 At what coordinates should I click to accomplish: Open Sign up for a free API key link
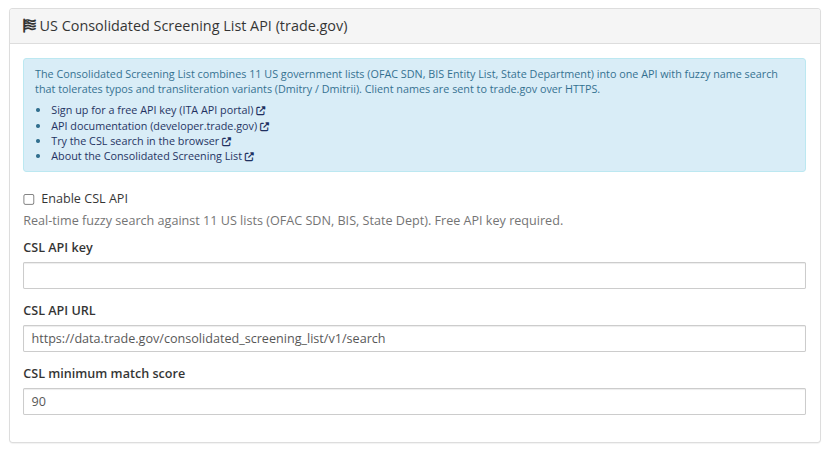pos(158,110)
